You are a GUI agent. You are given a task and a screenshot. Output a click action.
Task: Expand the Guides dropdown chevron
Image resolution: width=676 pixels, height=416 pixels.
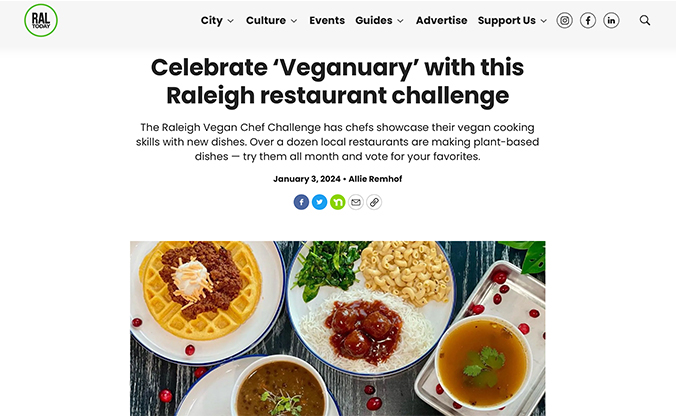(x=401, y=21)
